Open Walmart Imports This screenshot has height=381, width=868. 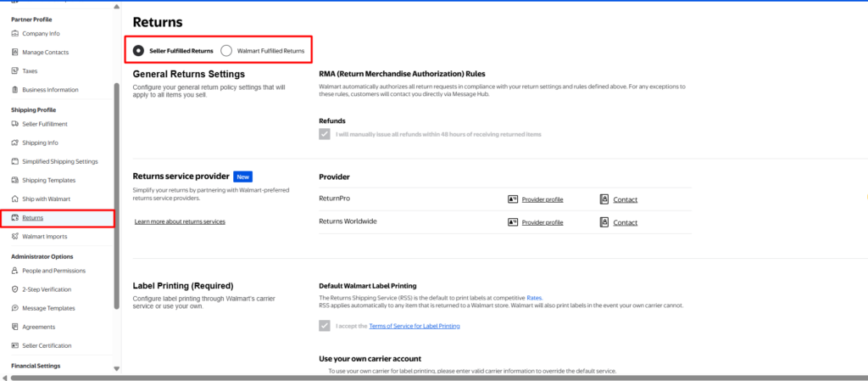pyautogui.click(x=44, y=237)
